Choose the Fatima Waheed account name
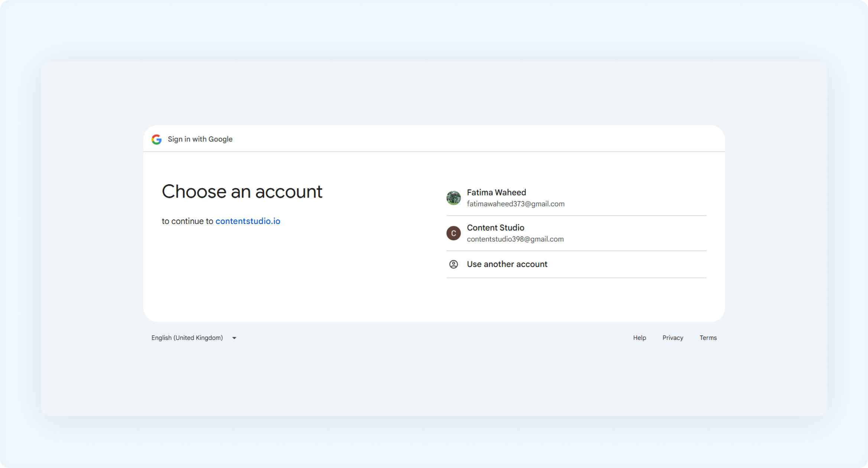 tap(496, 192)
